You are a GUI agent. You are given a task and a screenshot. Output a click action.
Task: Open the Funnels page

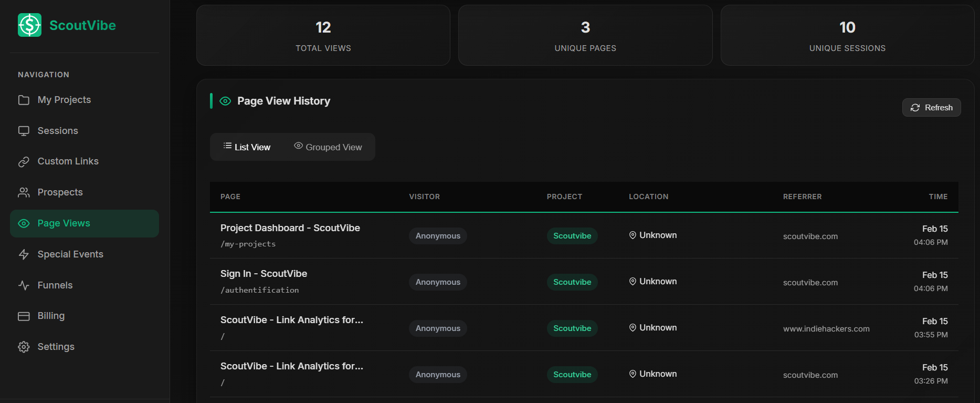[x=85, y=285]
